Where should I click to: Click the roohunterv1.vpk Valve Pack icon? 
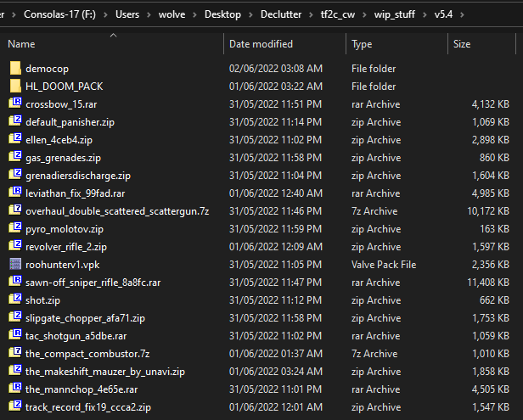point(15,264)
